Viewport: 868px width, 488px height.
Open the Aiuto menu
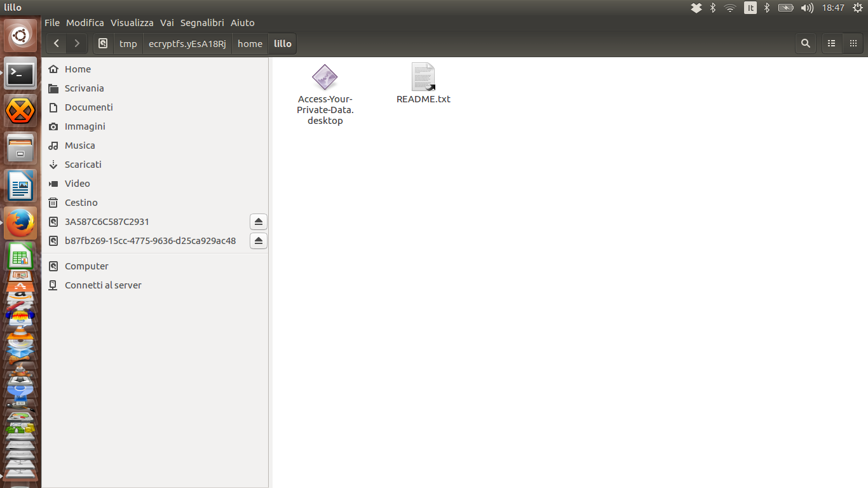(x=243, y=23)
